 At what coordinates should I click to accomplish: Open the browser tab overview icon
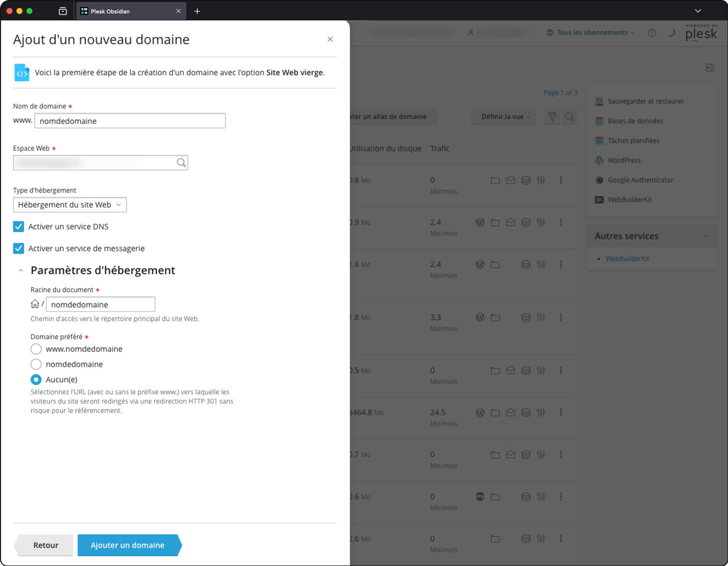tap(63, 11)
